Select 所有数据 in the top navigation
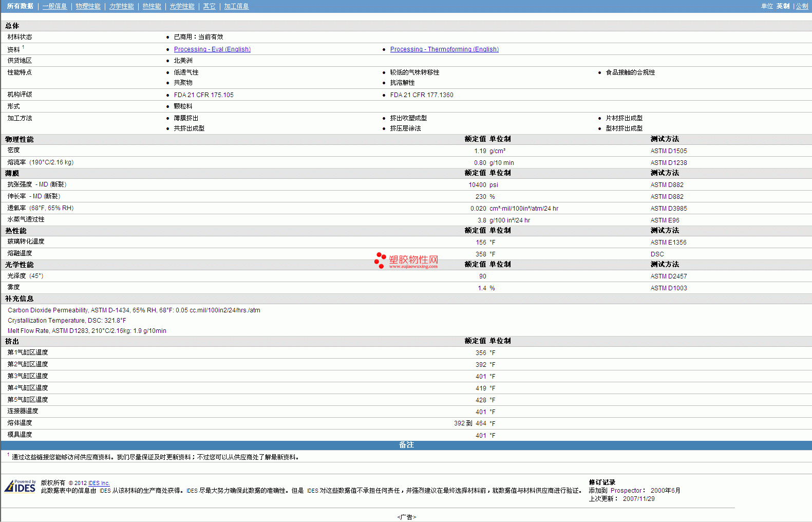The image size is (812, 522). coord(20,6)
